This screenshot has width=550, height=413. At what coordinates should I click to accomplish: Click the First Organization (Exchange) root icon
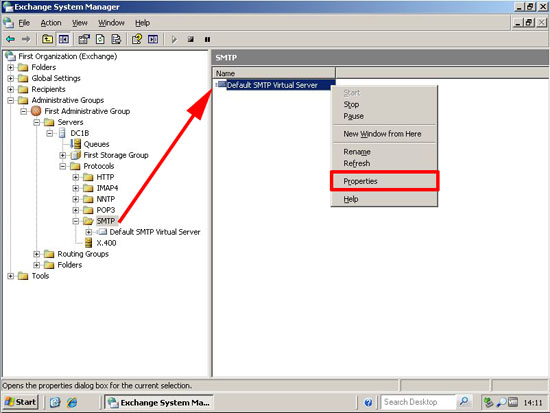pos(11,56)
